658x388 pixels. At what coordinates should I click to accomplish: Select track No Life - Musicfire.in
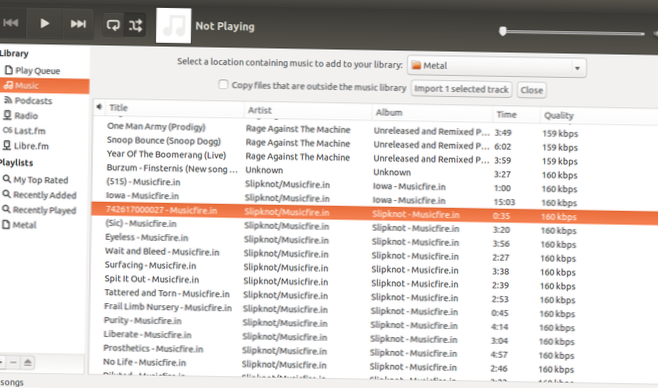click(x=144, y=362)
